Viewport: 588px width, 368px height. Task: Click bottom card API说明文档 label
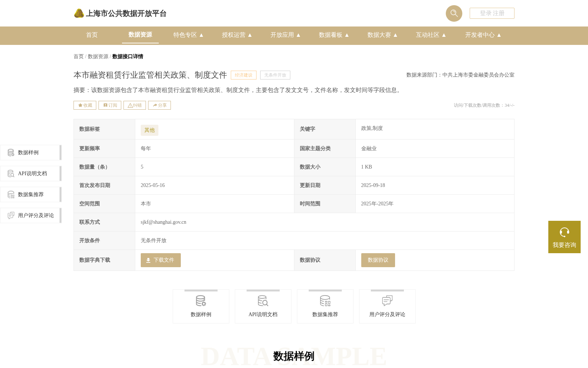point(263,314)
